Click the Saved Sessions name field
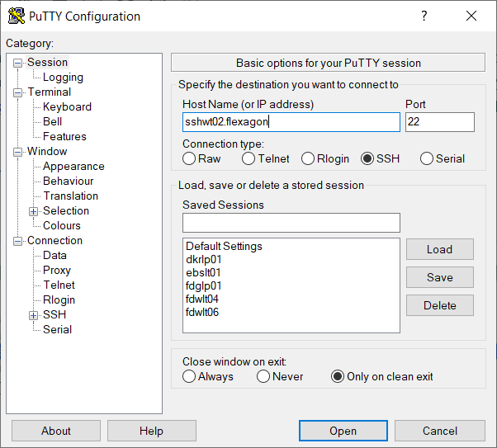 click(291, 223)
